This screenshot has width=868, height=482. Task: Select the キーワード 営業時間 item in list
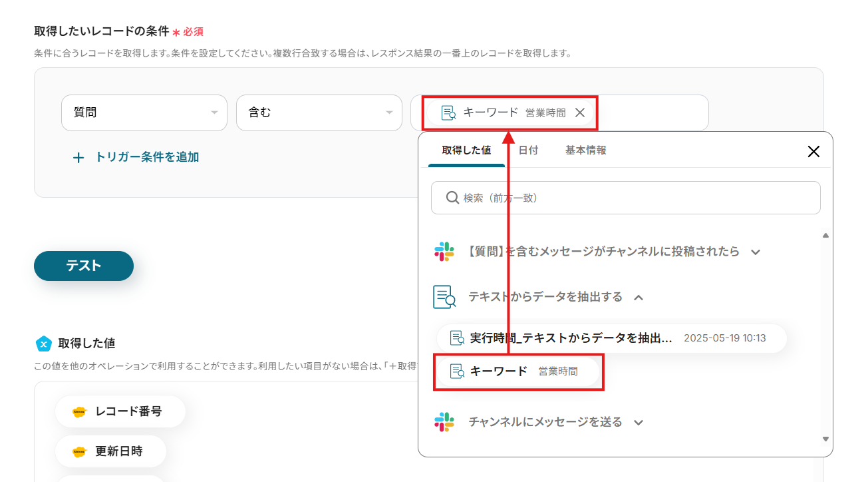coord(519,371)
